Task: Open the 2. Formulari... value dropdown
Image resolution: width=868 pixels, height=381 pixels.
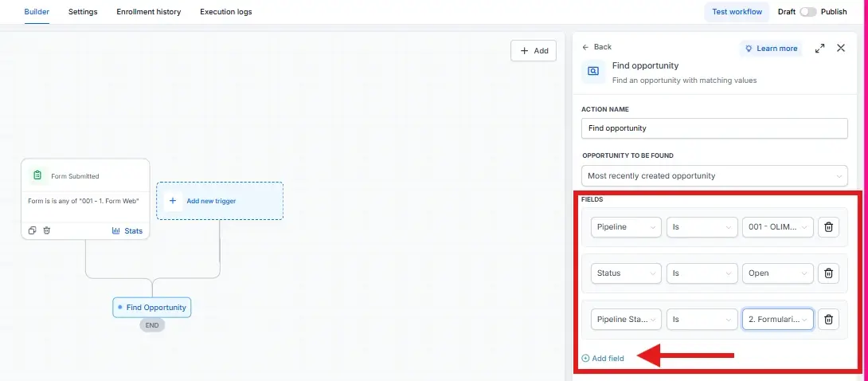Action: coord(778,320)
